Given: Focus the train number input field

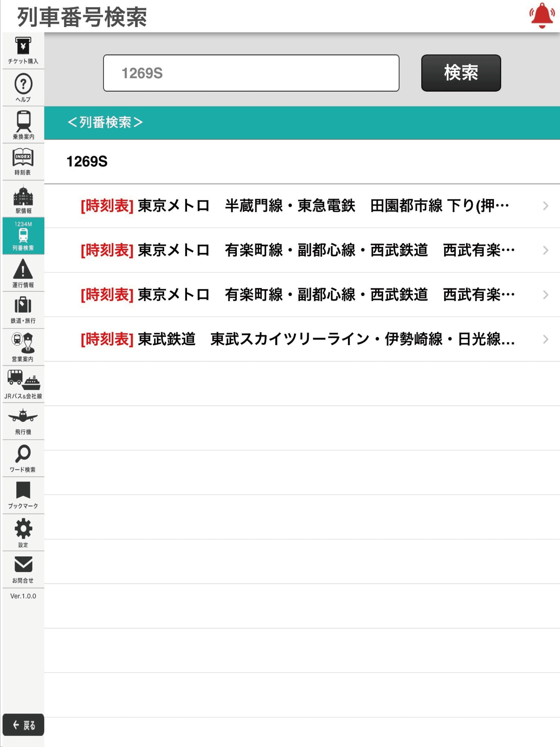Looking at the screenshot, I should [x=251, y=73].
